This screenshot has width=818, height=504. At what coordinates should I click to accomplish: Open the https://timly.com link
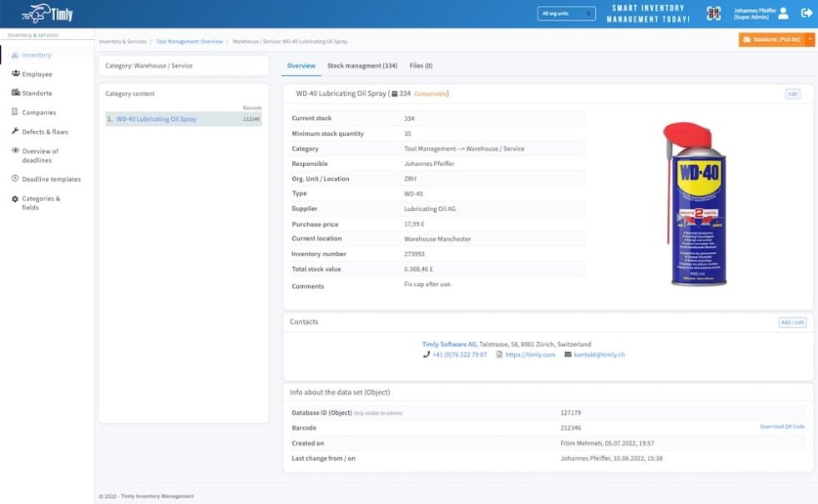[x=530, y=355]
